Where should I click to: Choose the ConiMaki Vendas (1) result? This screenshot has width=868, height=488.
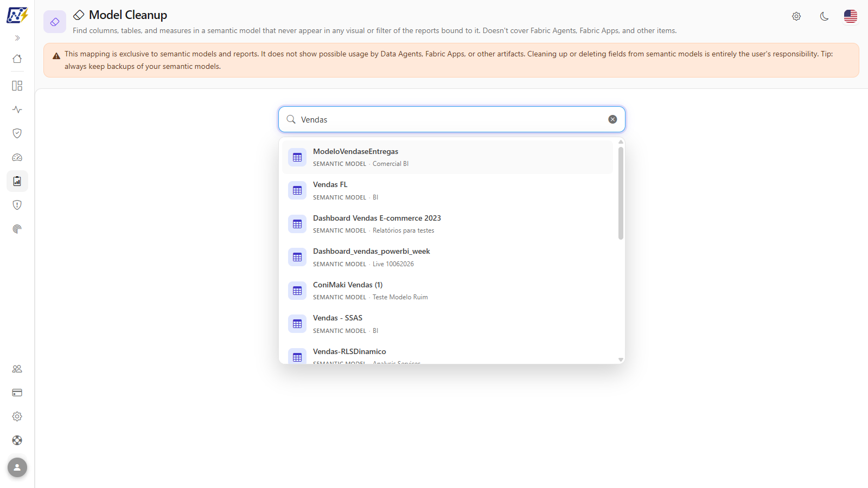448,291
